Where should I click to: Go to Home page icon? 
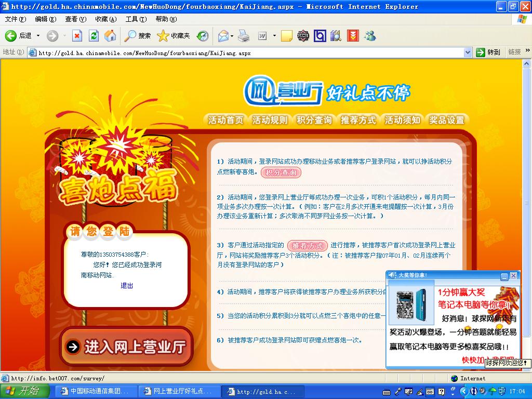click(x=110, y=36)
